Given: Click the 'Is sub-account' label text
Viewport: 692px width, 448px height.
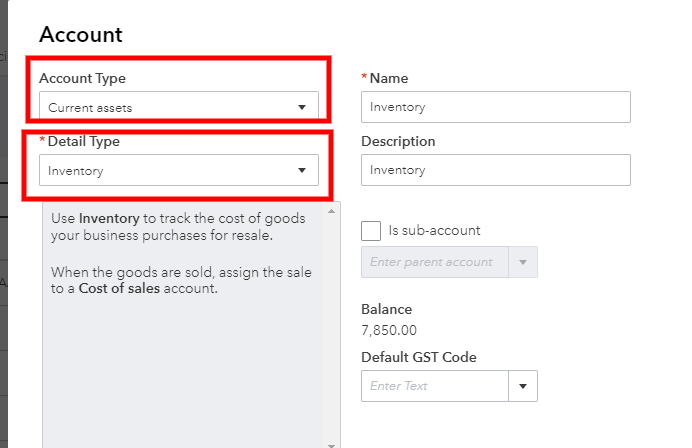Looking at the screenshot, I should pos(434,230).
